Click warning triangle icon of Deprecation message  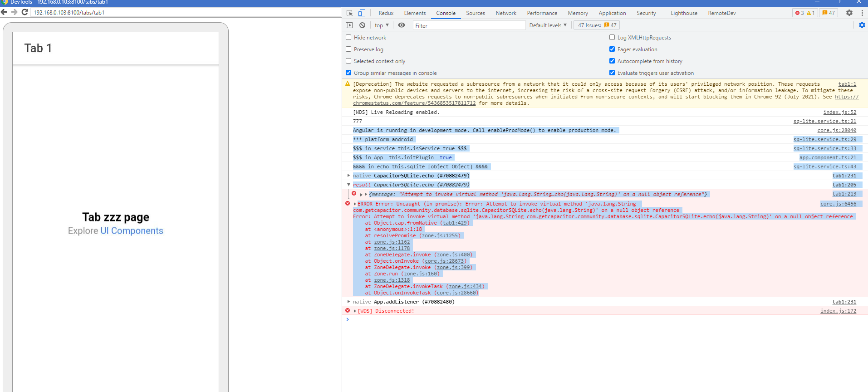tap(348, 84)
